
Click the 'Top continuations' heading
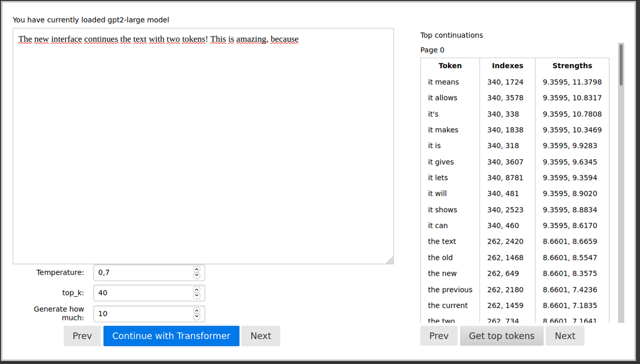452,35
